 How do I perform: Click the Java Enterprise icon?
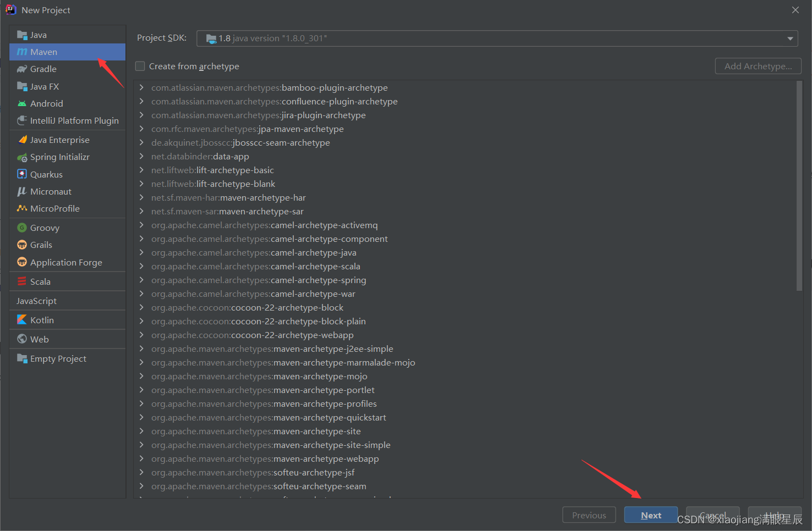tap(22, 140)
